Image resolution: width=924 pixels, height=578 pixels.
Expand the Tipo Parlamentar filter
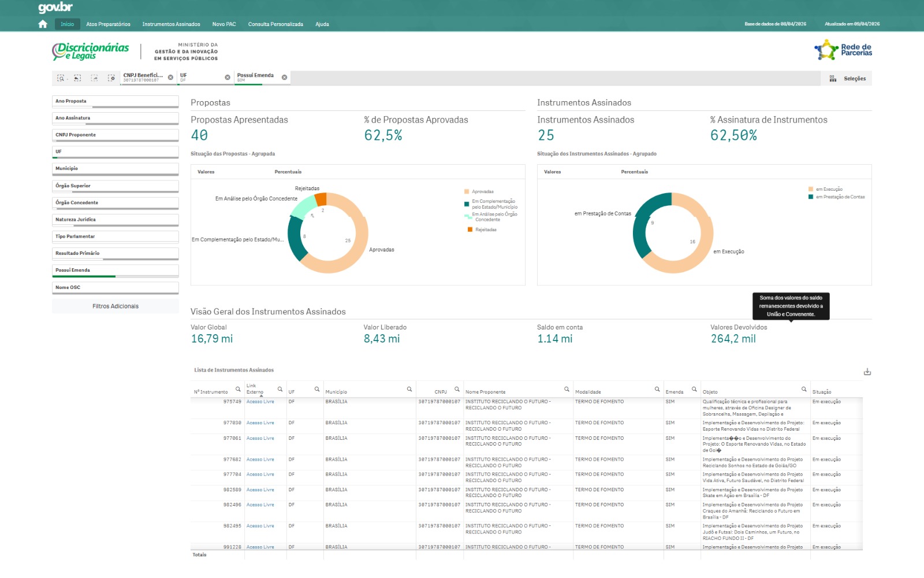point(115,236)
